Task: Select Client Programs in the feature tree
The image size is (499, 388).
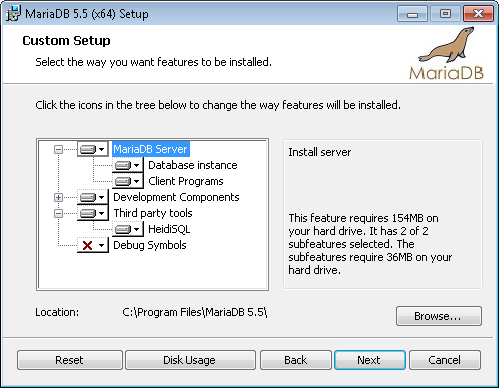Action: point(186,181)
